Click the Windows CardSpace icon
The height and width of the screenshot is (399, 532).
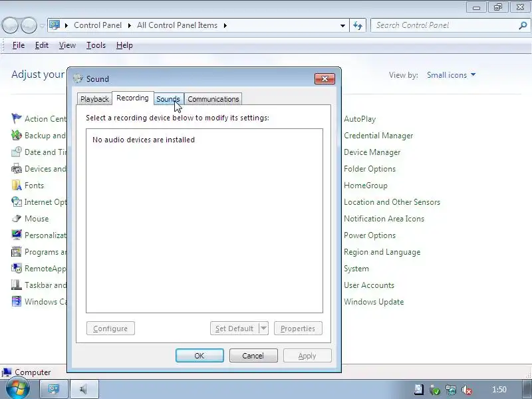16,301
